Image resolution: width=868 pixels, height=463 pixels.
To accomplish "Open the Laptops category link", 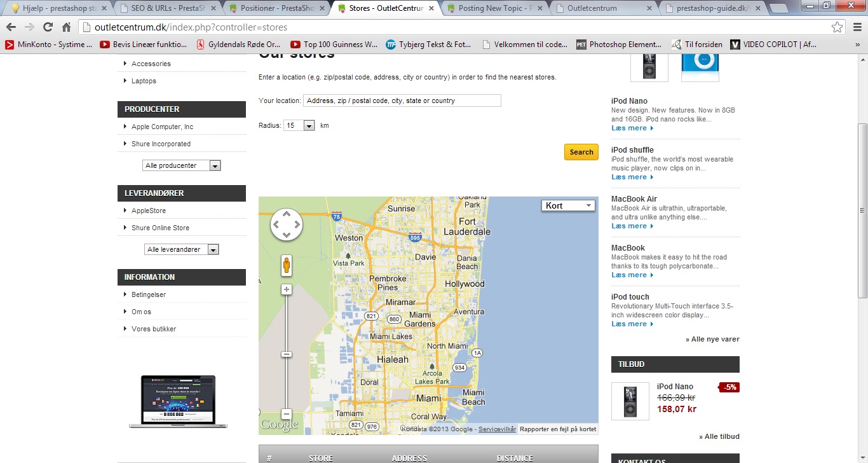I will [x=144, y=81].
